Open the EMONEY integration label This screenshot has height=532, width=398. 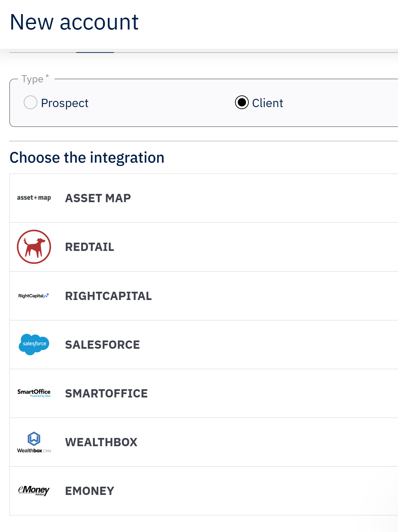pyautogui.click(x=90, y=491)
